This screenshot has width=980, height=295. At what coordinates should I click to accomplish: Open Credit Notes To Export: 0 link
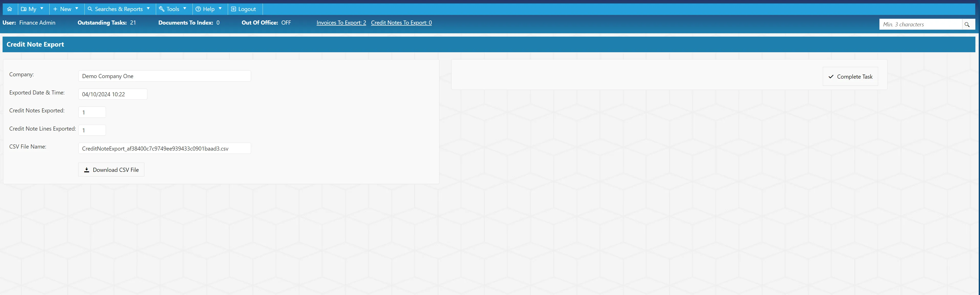coord(401,23)
